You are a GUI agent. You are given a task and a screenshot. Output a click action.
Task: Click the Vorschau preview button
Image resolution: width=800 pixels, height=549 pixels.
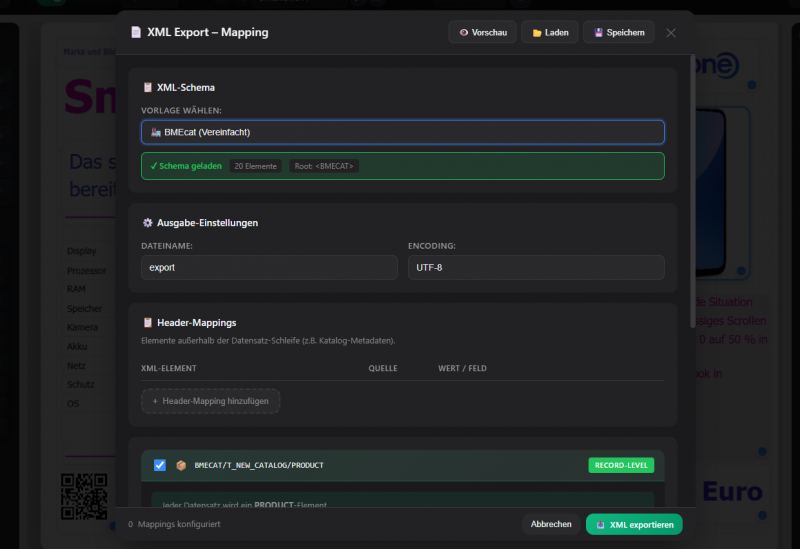[x=482, y=32]
